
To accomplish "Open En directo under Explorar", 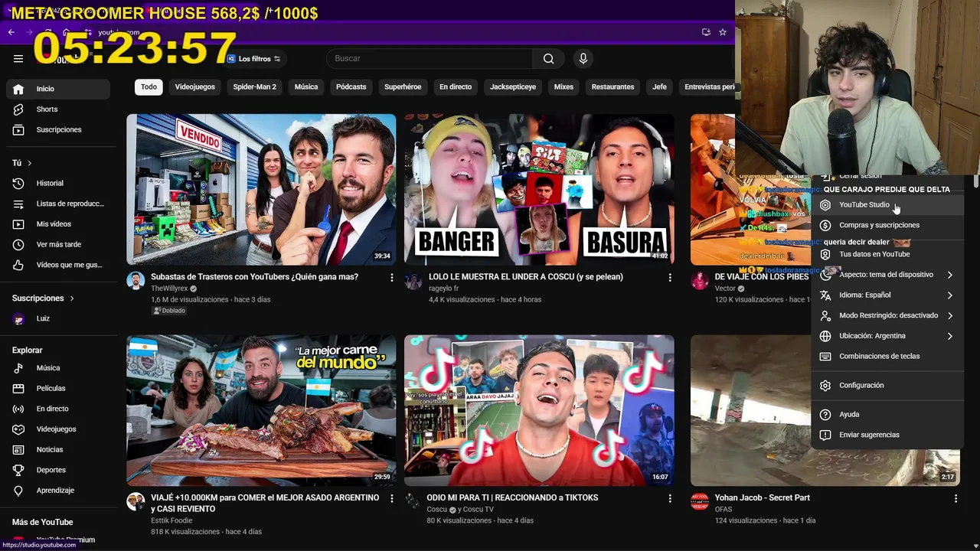I will point(58,409).
